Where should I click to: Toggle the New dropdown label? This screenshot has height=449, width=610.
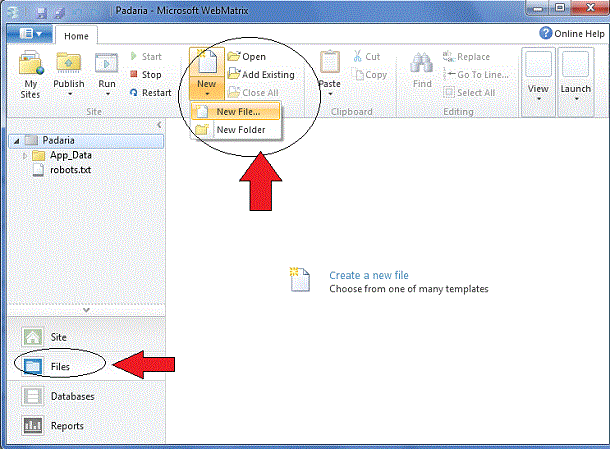(x=207, y=88)
